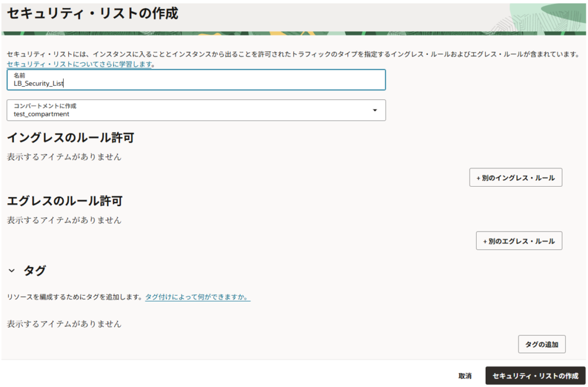The image size is (588, 387).
Task: Click the dropdown arrow beside test_compartment
Action: [375, 110]
